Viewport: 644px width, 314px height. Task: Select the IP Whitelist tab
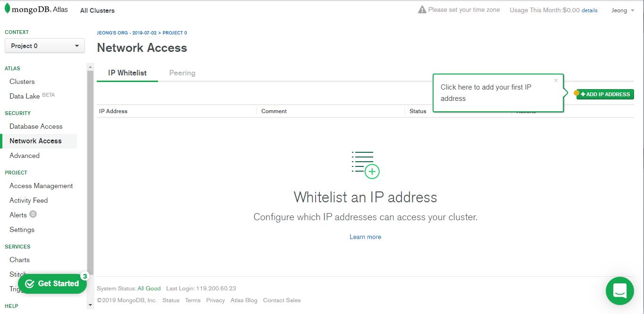point(127,73)
